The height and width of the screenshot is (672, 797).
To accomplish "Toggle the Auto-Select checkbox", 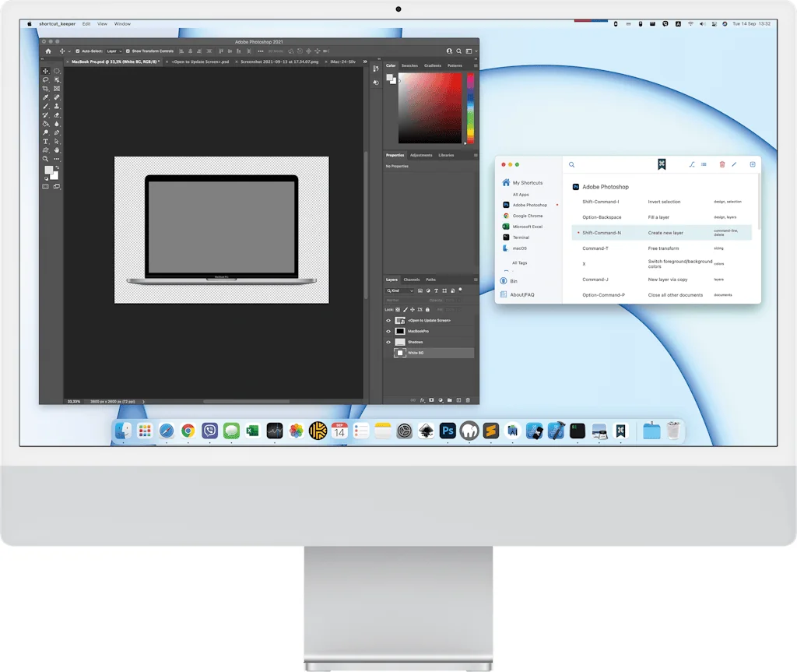I will pyautogui.click(x=77, y=51).
